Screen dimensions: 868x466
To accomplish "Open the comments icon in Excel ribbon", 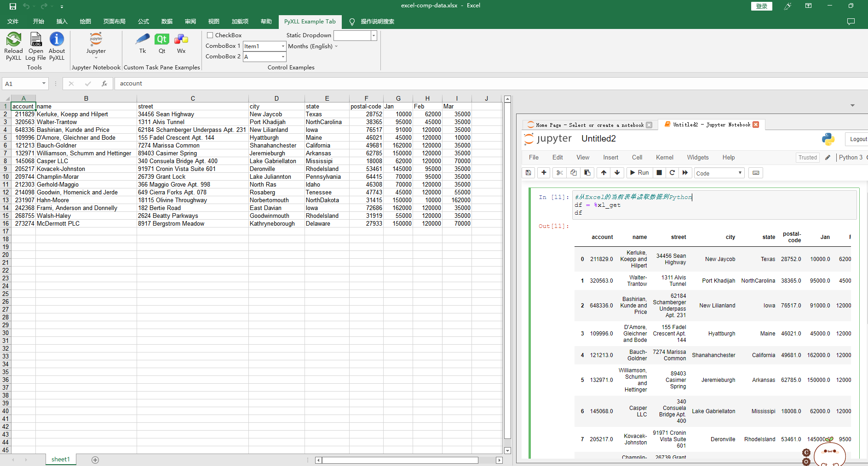I will tap(851, 22).
